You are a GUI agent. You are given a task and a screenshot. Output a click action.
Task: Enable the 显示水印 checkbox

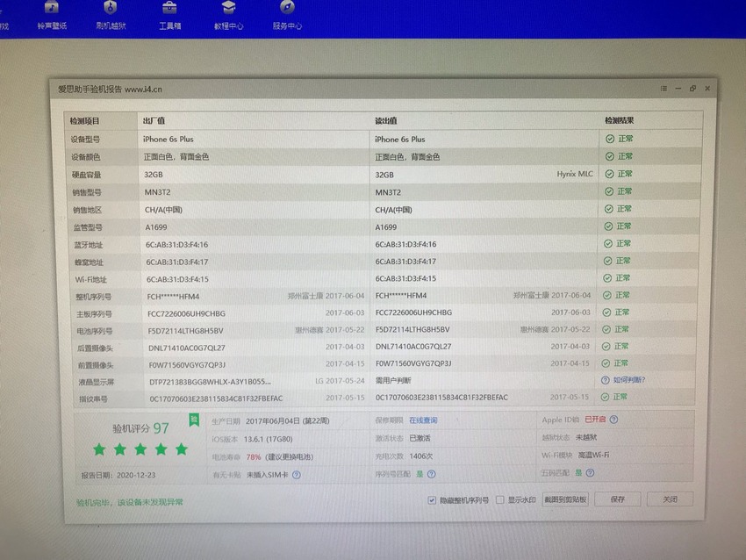[499, 499]
